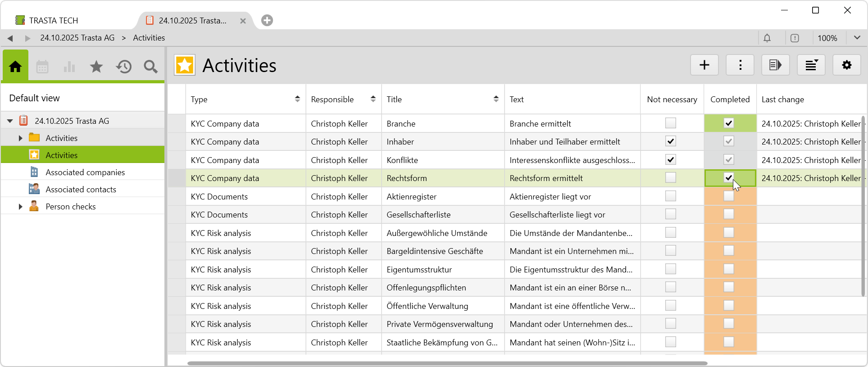Viewport: 868px width, 367px height.
Task: Open the calendar icon in sidebar toolbar
Action: 42,67
